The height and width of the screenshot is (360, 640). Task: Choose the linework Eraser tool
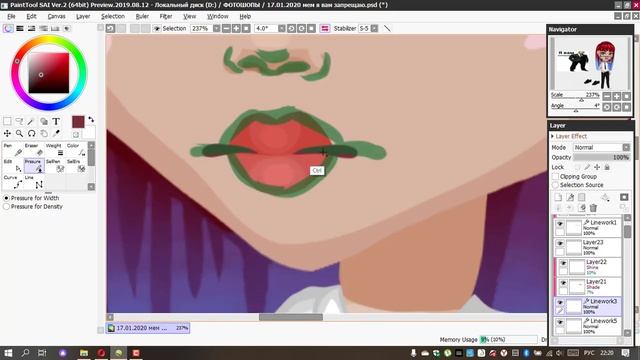click(34, 150)
